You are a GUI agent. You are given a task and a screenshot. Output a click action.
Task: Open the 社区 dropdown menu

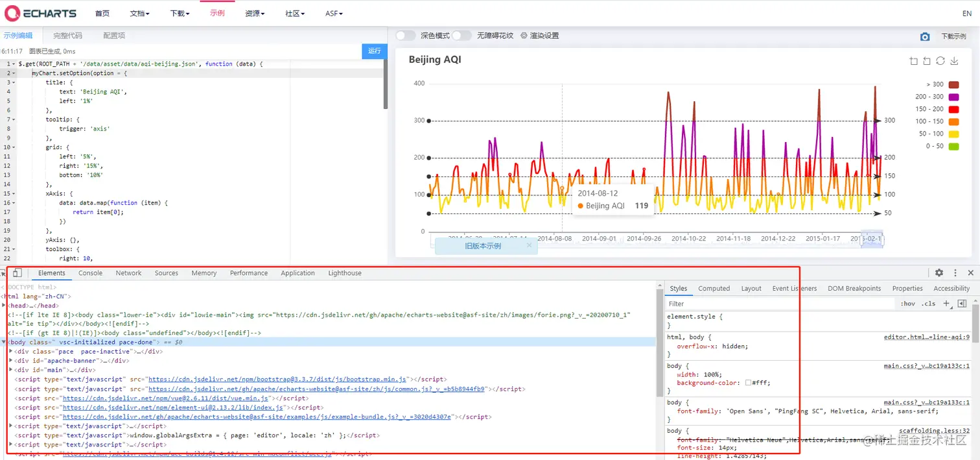click(295, 14)
